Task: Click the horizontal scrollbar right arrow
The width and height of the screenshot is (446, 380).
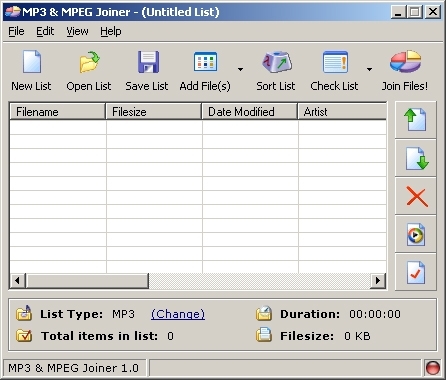Action: 378,281
